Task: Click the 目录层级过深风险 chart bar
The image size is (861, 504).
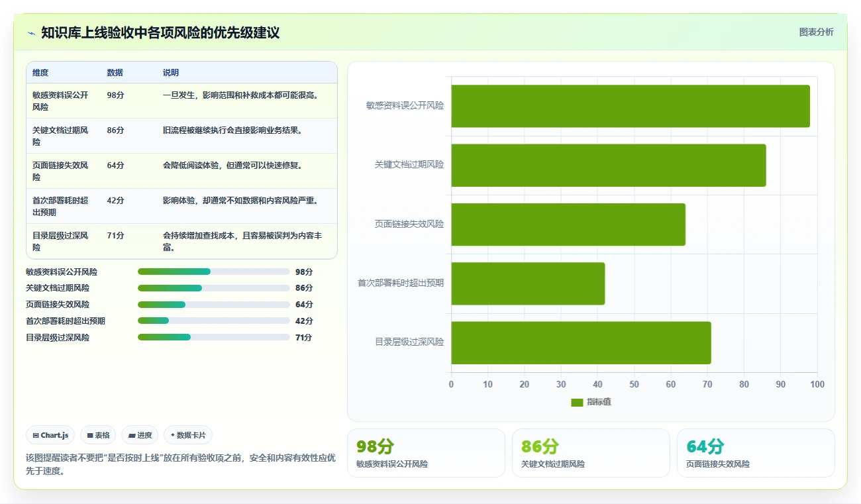Action: [582, 342]
